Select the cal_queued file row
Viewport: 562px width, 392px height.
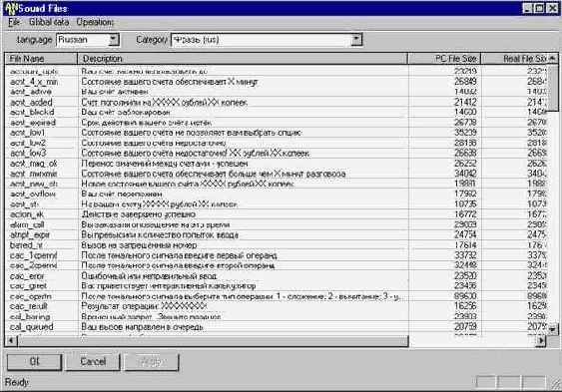coord(276,327)
